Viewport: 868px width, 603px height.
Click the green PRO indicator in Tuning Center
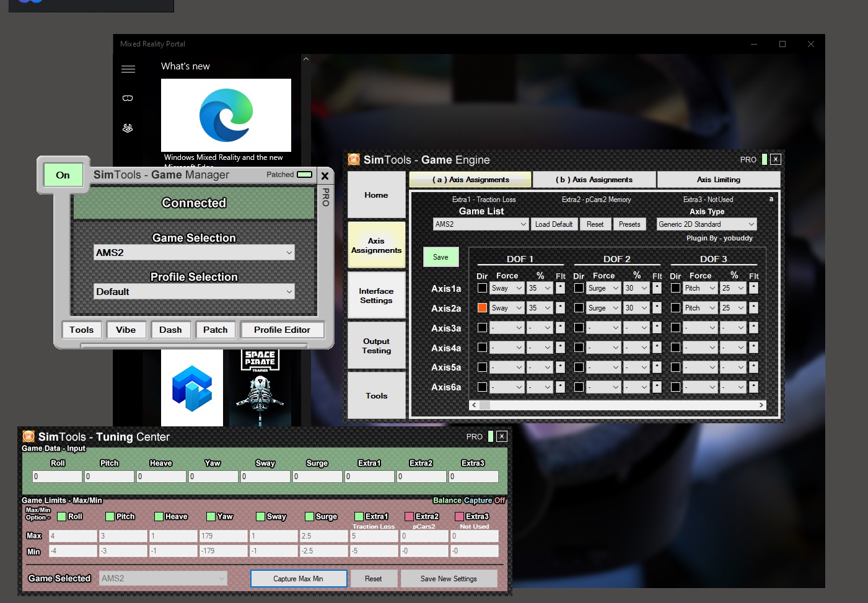tap(491, 436)
